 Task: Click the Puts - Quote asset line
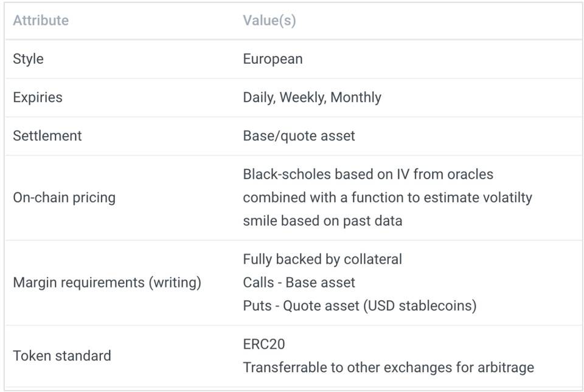pyautogui.click(x=360, y=306)
